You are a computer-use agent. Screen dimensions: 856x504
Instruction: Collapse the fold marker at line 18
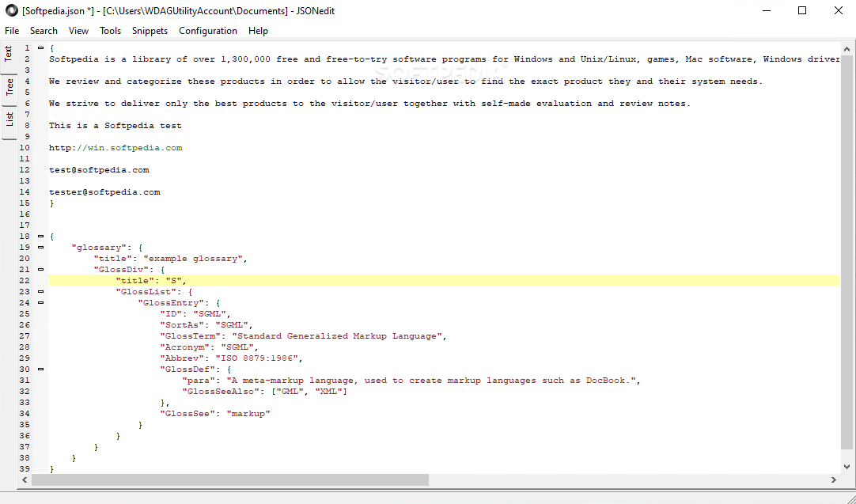[40, 237]
